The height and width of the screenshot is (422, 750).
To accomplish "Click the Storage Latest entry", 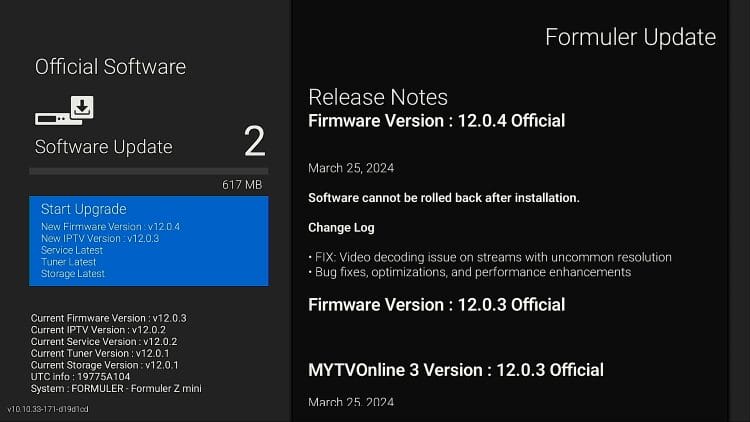I will click(x=73, y=274).
